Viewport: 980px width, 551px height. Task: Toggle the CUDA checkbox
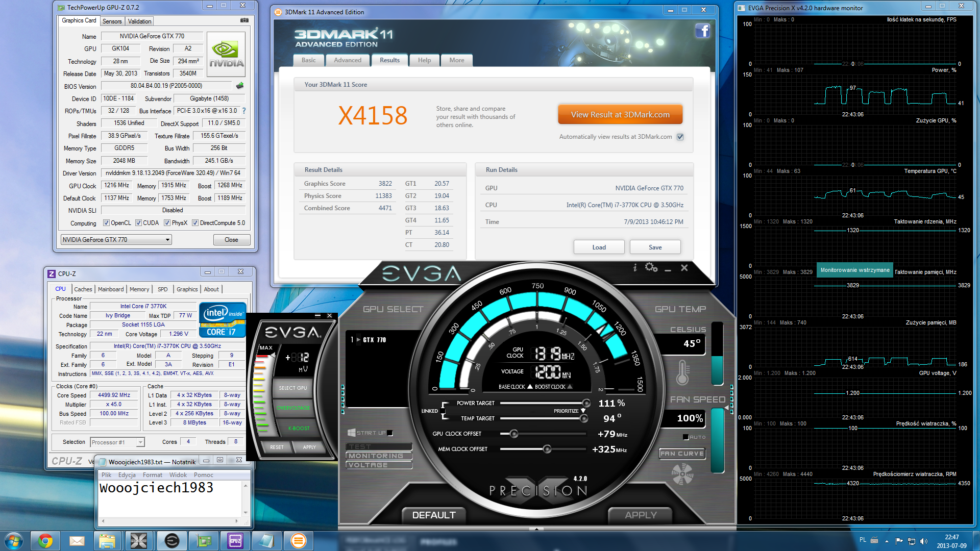point(138,223)
